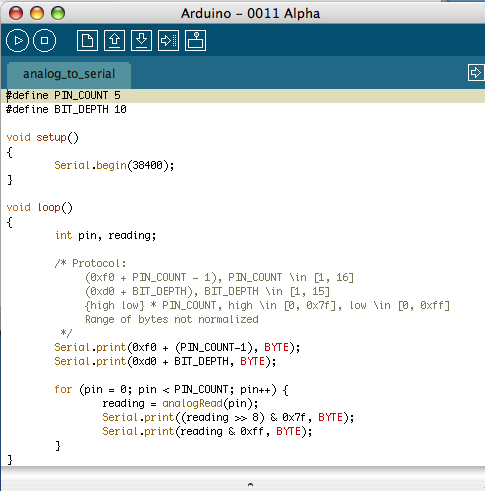Click the line '#define BIT_DEPTH 10'
Screen dimensions: 485x491
tap(66, 109)
